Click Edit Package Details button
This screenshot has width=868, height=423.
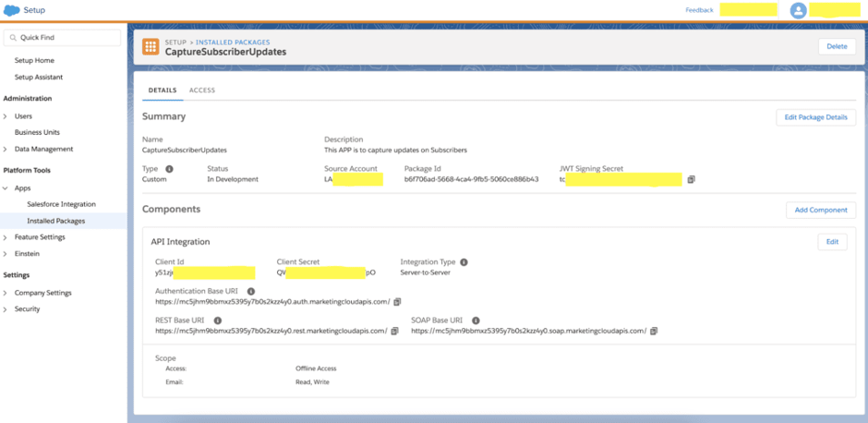[x=816, y=117]
